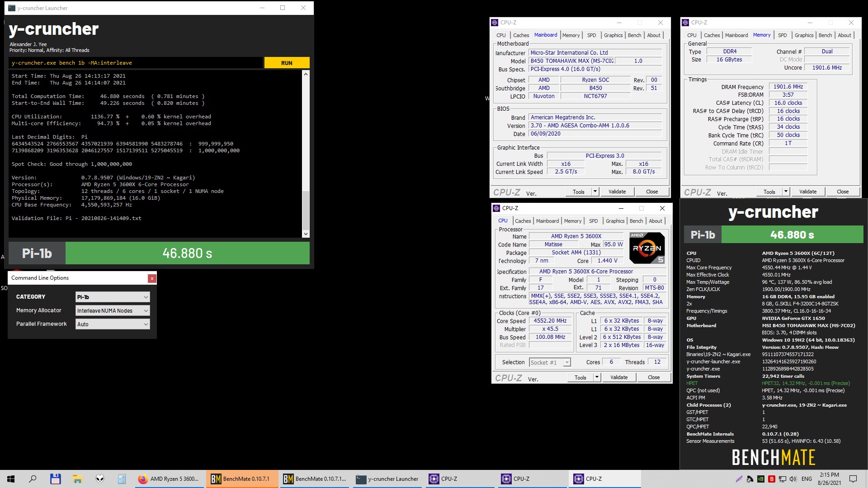Click Tools button in the CPU tab CPU-Z window
Image resolution: width=868 pixels, height=488 pixels.
coord(580,377)
